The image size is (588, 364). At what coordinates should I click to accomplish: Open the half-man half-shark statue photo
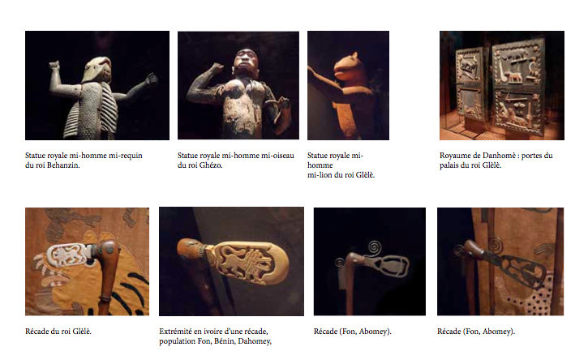point(97,85)
